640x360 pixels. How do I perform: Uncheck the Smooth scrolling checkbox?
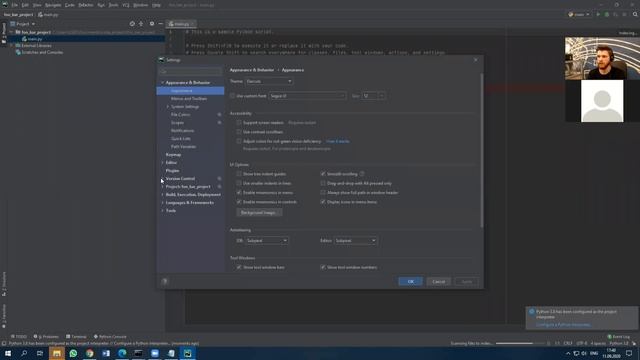323,174
